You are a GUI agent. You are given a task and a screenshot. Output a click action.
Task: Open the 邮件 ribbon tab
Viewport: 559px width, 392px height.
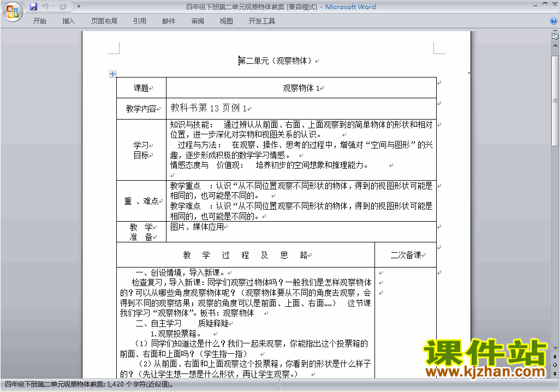(169, 21)
